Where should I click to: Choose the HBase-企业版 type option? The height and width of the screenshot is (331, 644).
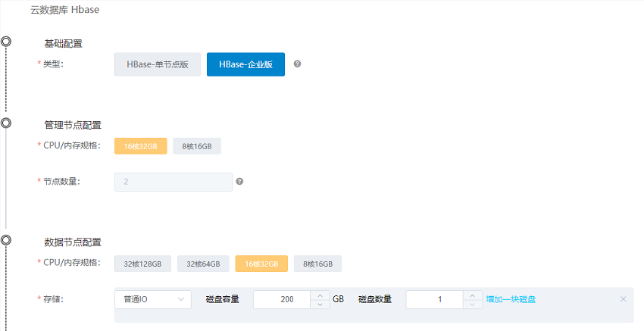(x=245, y=65)
